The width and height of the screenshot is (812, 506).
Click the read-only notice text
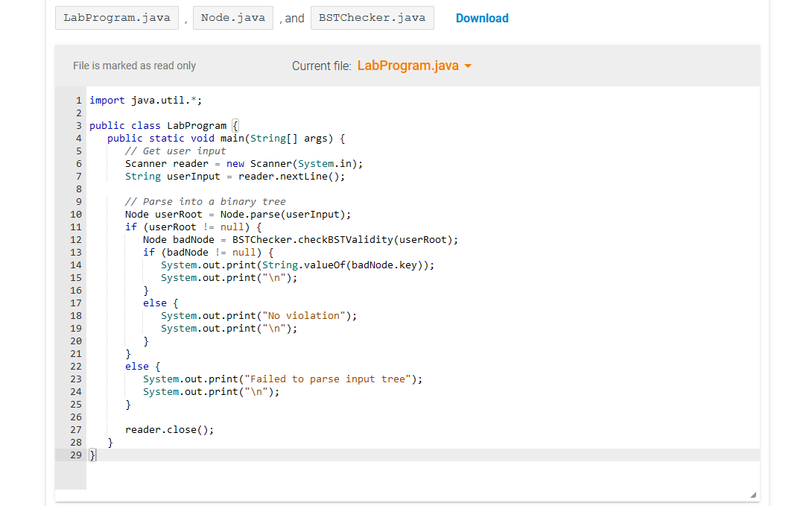click(134, 66)
